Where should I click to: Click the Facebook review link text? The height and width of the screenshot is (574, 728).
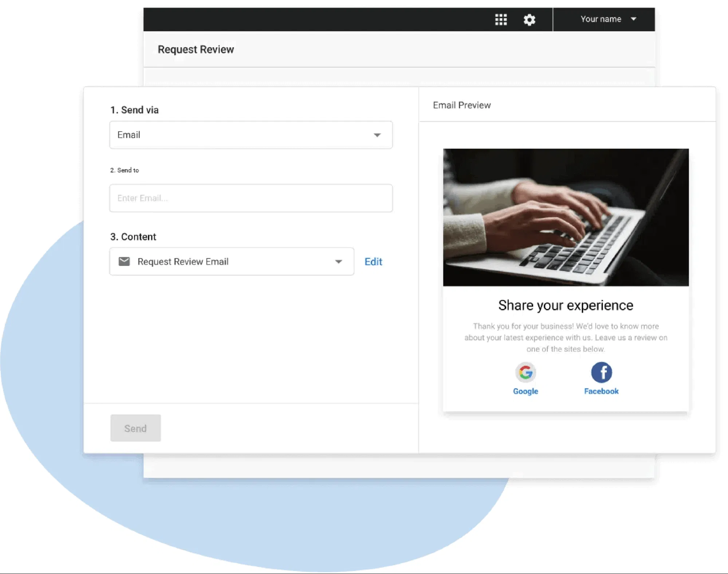click(601, 391)
